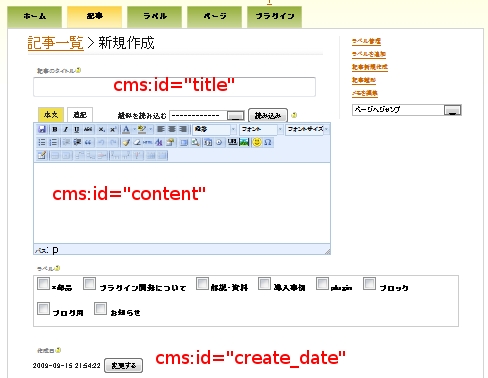Image resolution: width=488 pixels, height=378 pixels.
Task: Switch to the 追記 editor tab
Action: (80, 115)
